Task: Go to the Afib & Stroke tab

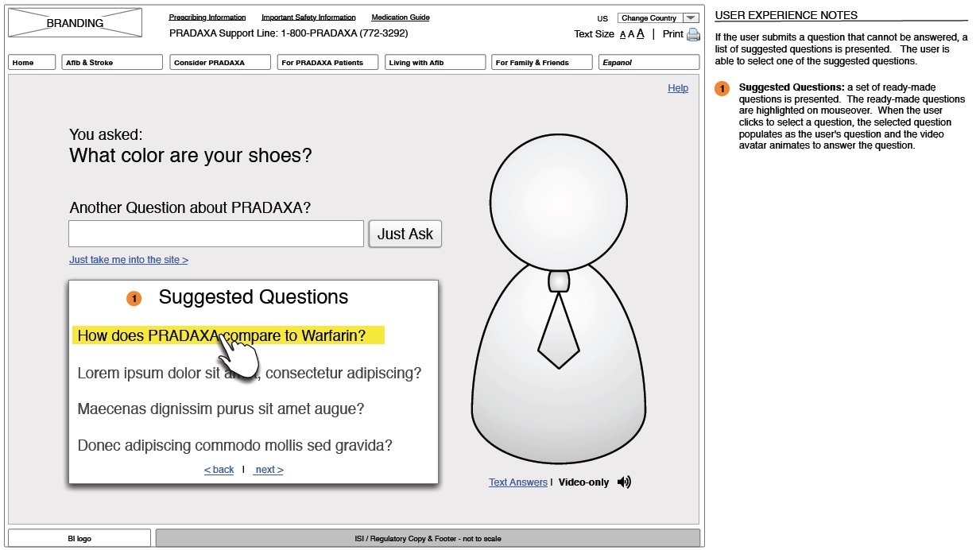Action: [x=112, y=62]
